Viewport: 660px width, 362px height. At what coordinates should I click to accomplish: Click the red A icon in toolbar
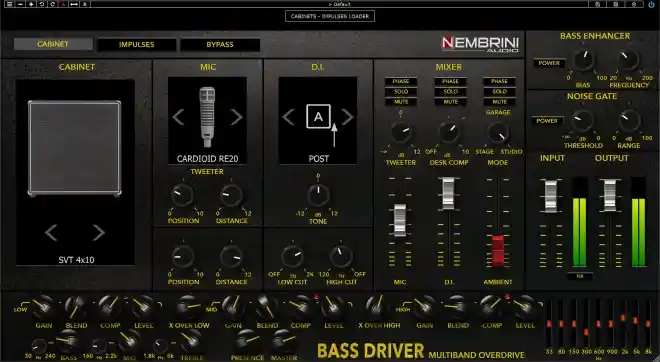[63, 4]
